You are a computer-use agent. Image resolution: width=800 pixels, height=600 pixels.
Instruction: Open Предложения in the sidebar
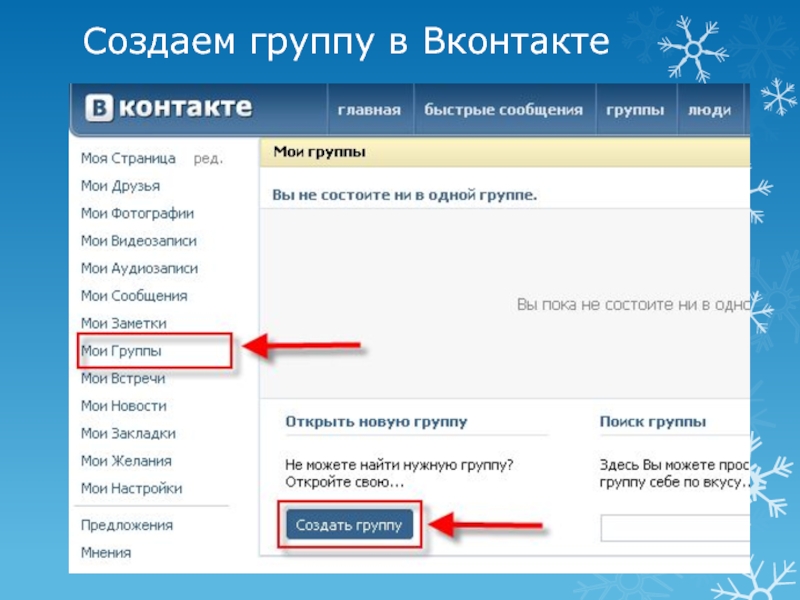[127, 526]
